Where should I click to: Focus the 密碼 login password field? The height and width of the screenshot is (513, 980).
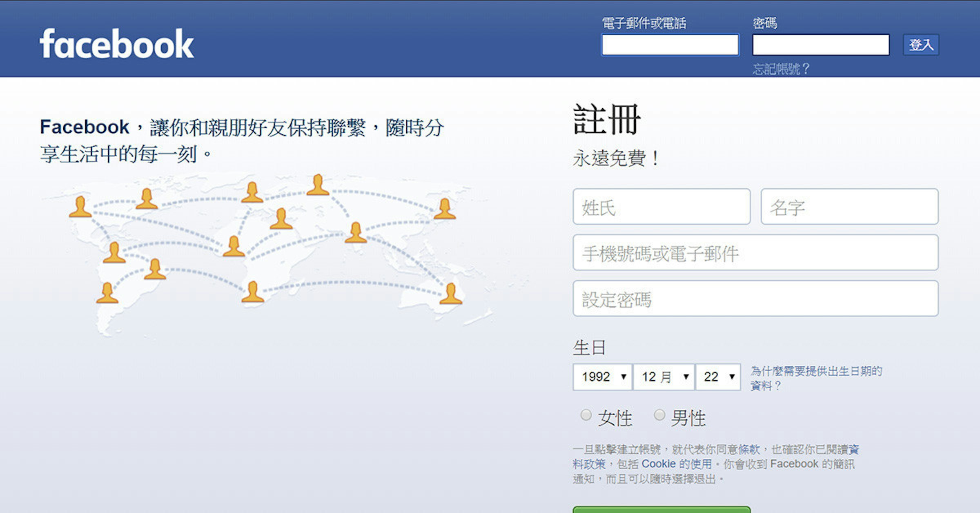click(821, 45)
